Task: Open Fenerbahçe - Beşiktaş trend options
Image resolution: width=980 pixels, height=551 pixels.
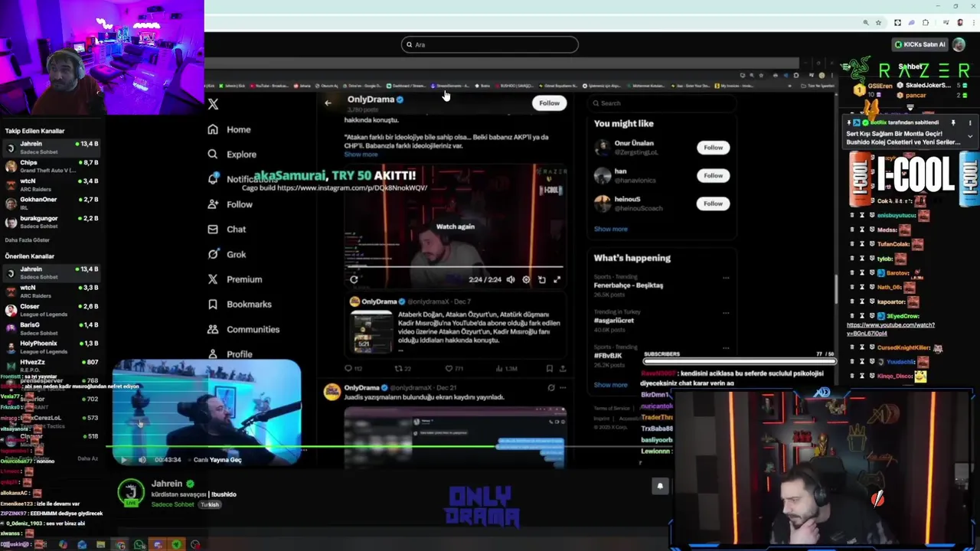Action: pos(725,278)
